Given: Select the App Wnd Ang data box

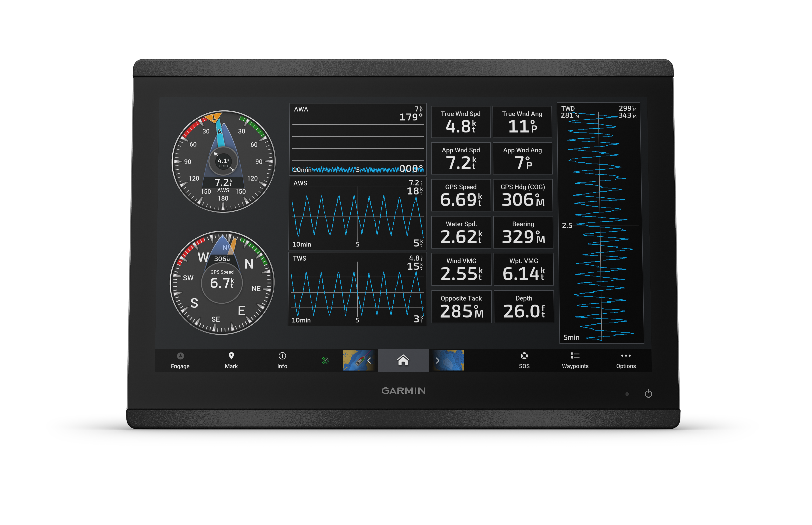Looking at the screenshot, I should [523, 158].
